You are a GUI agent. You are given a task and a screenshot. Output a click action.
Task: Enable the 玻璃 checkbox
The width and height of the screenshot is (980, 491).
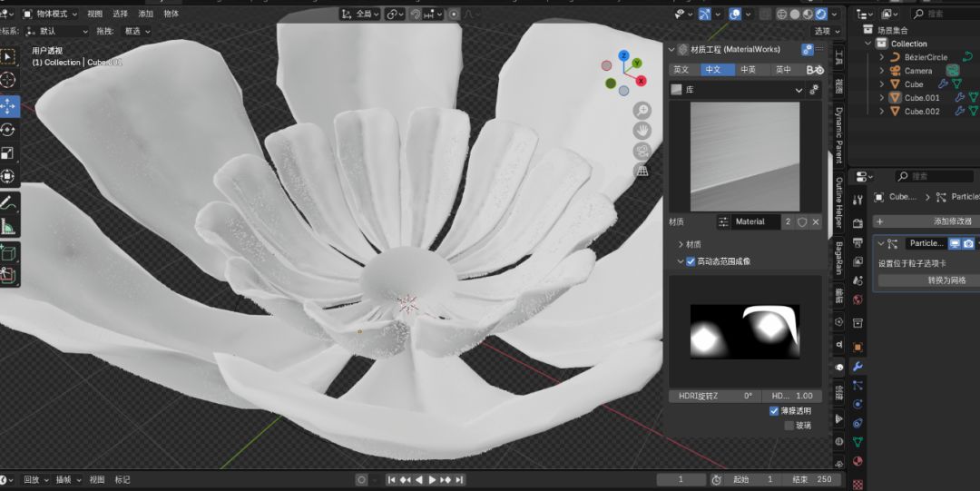tap(789, 425)
